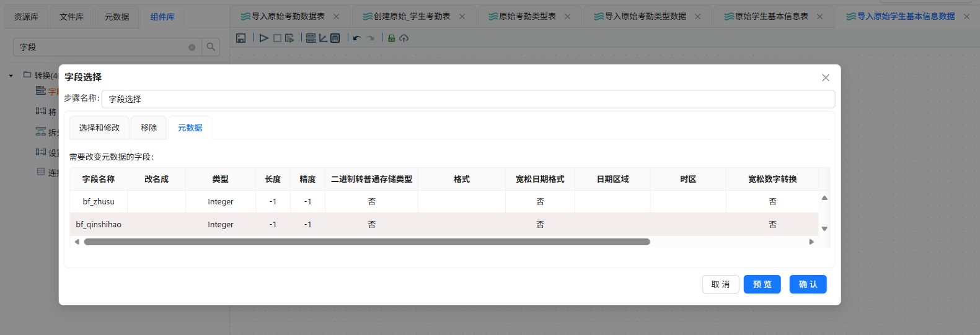Close the 字段选择 dialog with the X
This screenshot has height=335, width=980.
826,77
